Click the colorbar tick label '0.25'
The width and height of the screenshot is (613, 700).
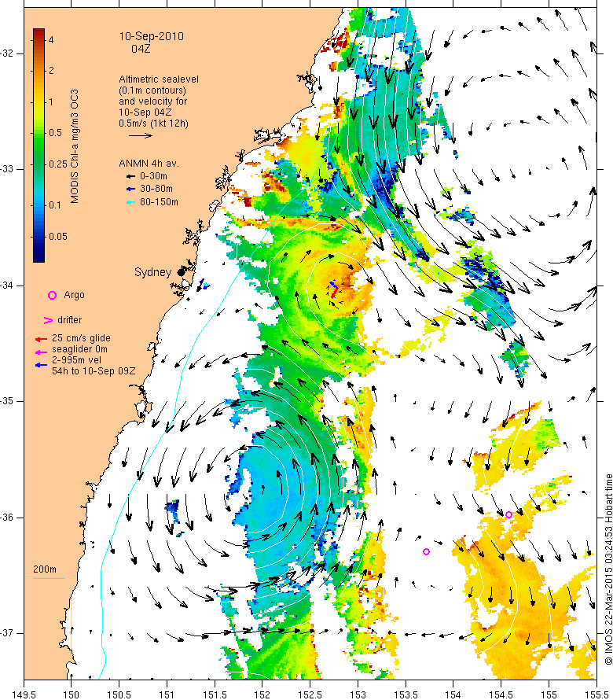click(x=58, y=164)
